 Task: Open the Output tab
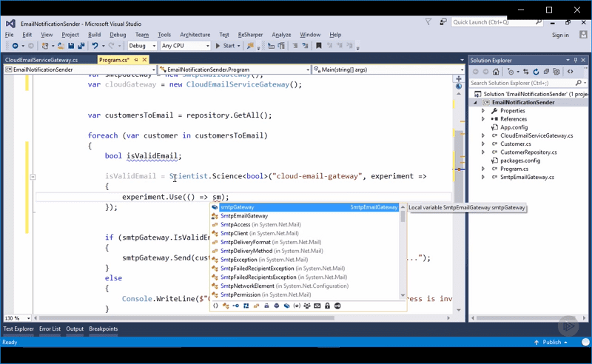(x=75, y=329)
